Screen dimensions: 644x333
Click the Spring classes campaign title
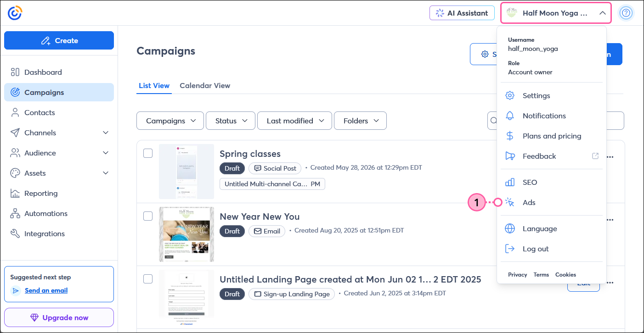click(x=250, y=154)
